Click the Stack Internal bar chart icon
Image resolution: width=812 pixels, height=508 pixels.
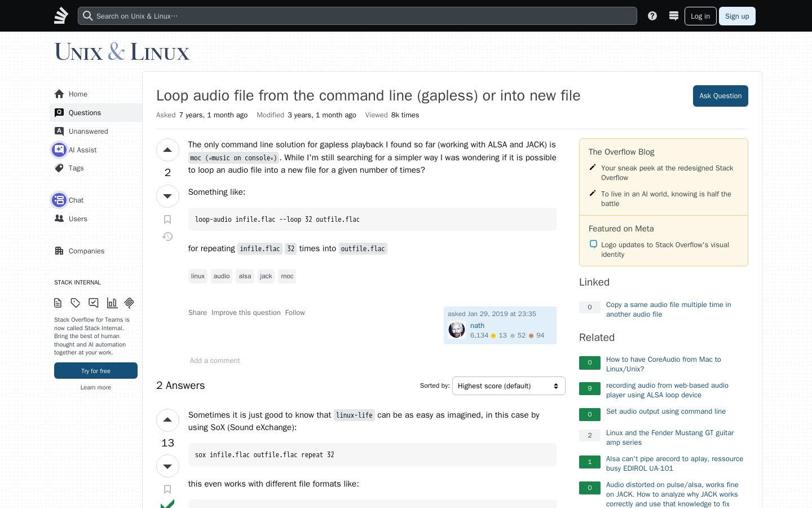112,303
